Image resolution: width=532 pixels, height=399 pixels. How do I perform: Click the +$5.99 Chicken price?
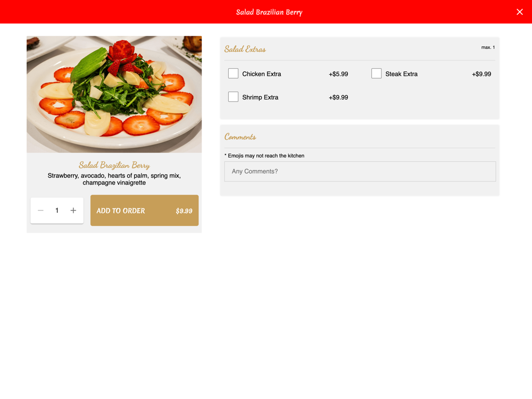[338, 74]
